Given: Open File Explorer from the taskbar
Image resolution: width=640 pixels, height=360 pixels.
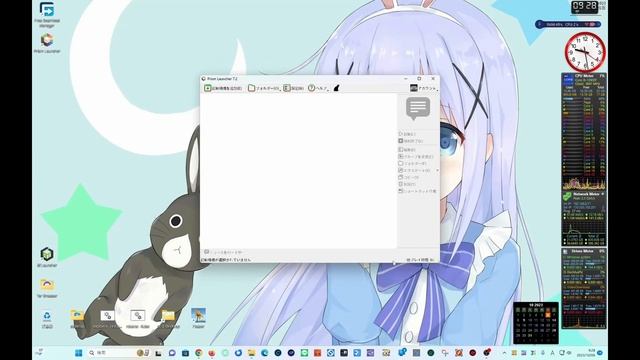Looking at the screenshot, I should coord(251,353).
